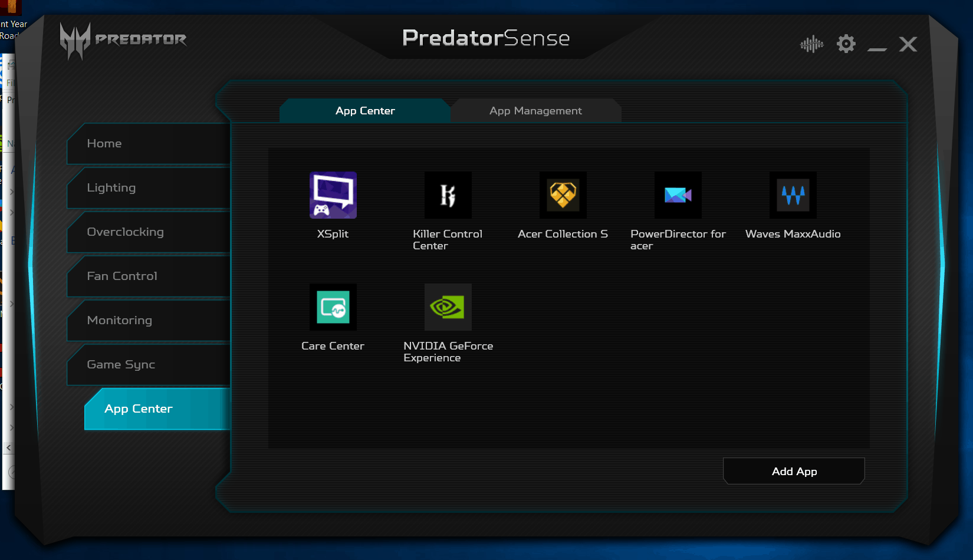Open Acer Collection S
Screen dimensions: 973x560
click(x=563, y=195)
